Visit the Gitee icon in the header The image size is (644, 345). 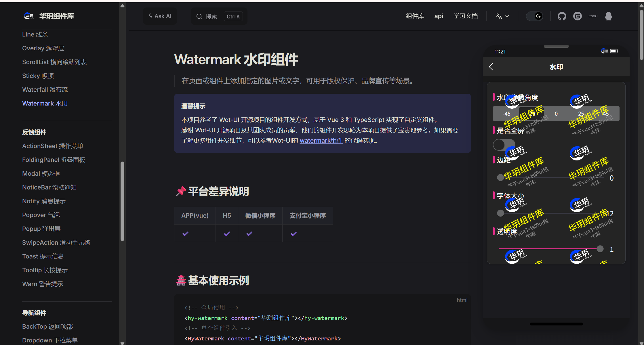[577, 16]
